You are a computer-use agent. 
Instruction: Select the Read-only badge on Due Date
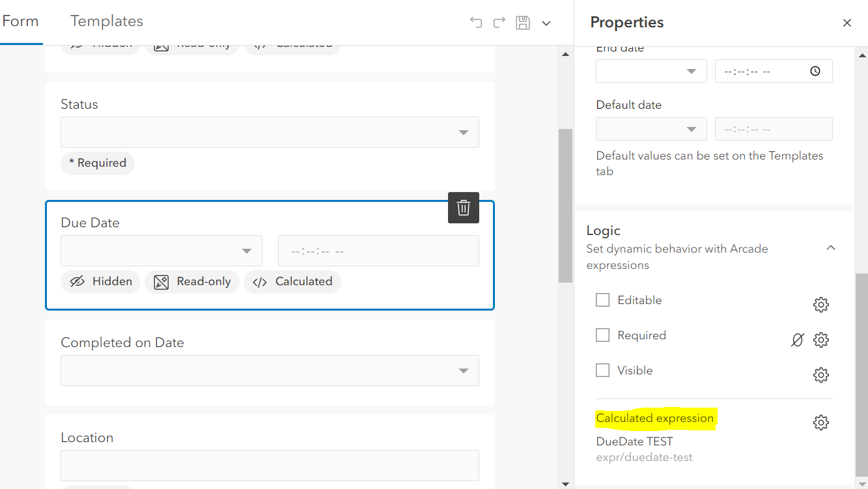(192, 281)
